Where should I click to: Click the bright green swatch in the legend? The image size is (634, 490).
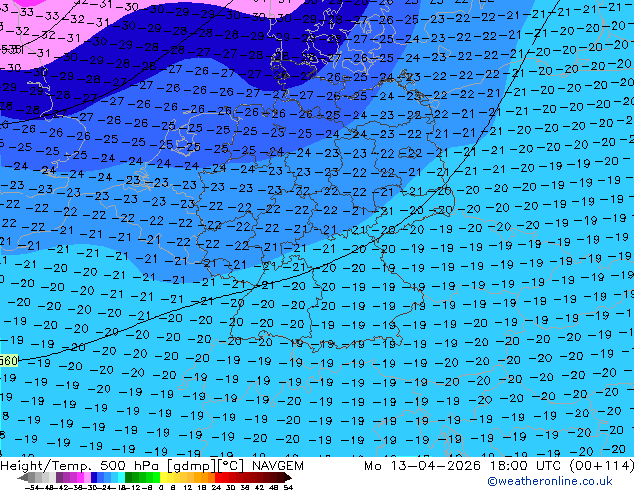coord(156,478)
